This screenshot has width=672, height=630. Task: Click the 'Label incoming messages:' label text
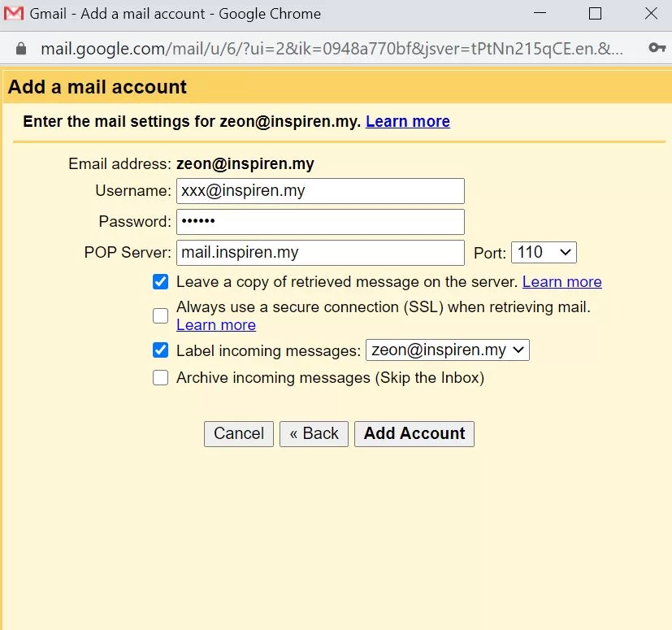tap(268, 351)
